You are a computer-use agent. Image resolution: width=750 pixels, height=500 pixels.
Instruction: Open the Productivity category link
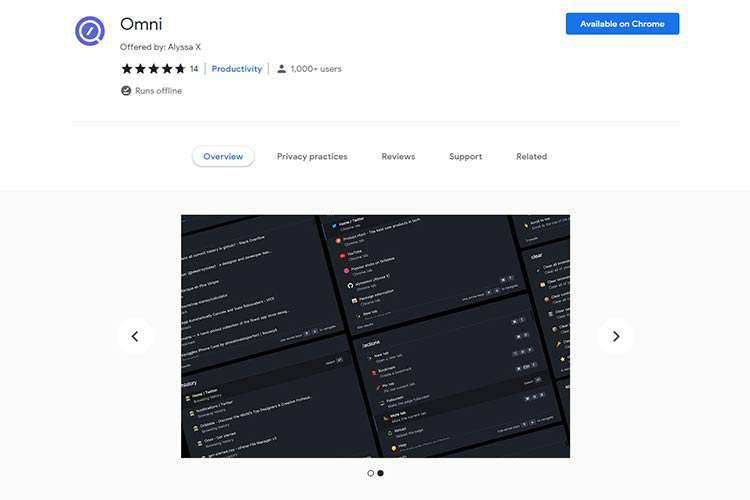click(237, 69)
